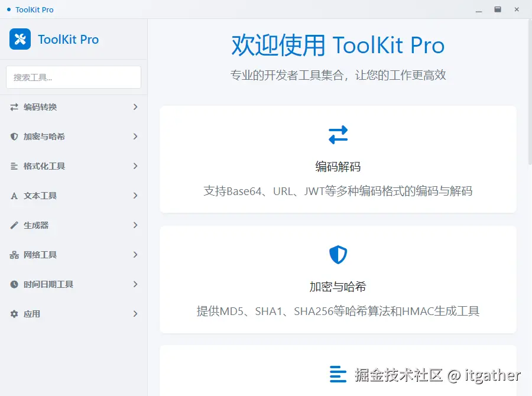Image resolution: width=532 pixels, height=396 pixels.
Task: Click the swap arrows icon beside 编码转换
Action: point(14,107)
